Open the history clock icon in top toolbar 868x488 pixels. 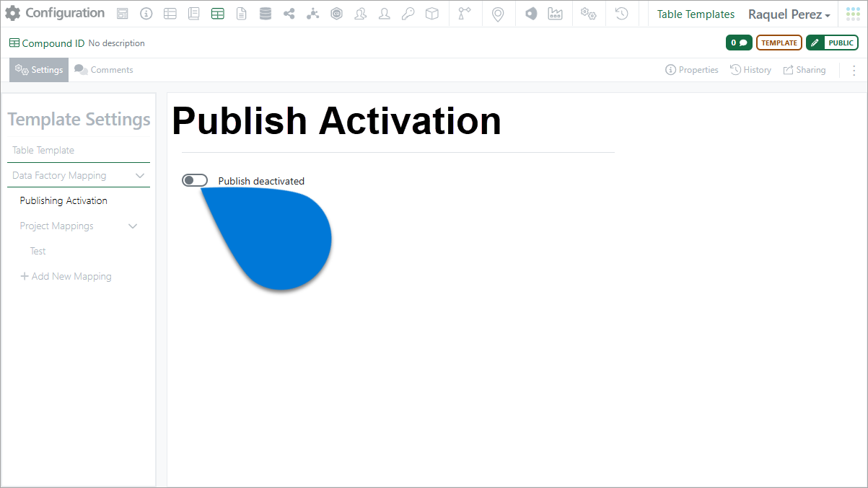click(x=621, y=14)
